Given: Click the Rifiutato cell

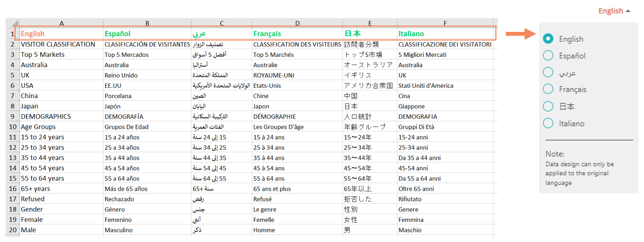Looking at the screenshot, I should [x=445, y=199].
